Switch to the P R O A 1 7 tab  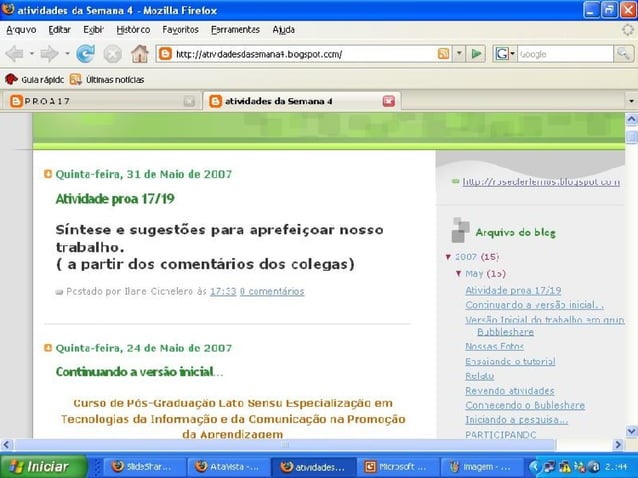tap(100, 101)
